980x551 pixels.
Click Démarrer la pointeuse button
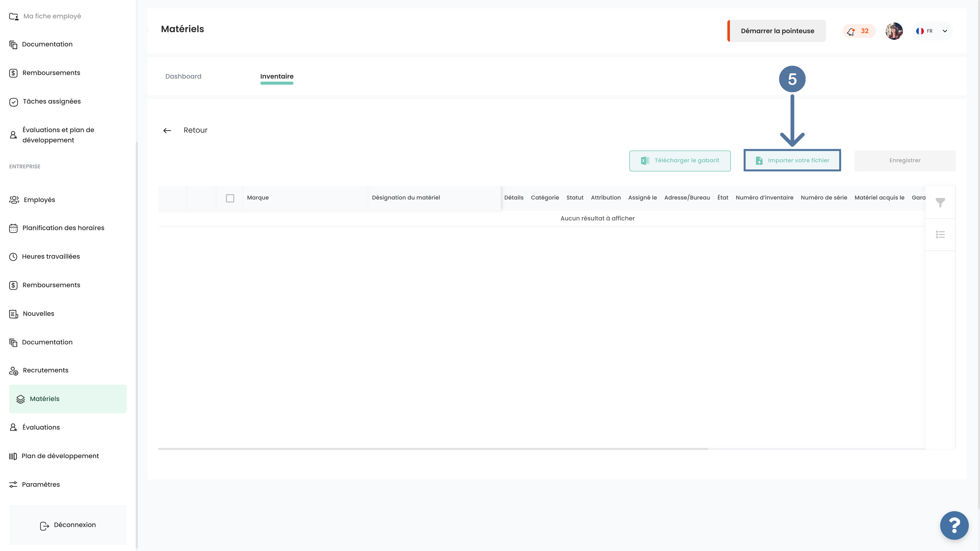[x=777, y=31]
